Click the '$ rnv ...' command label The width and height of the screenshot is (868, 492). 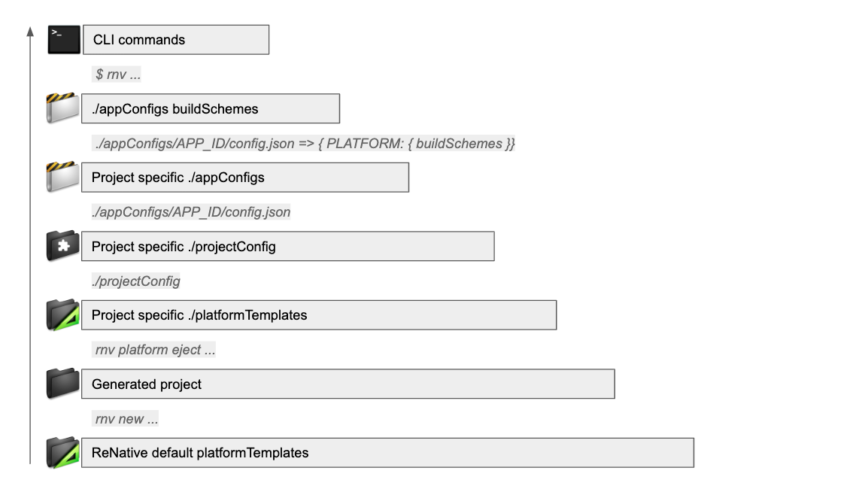(118, 75)
